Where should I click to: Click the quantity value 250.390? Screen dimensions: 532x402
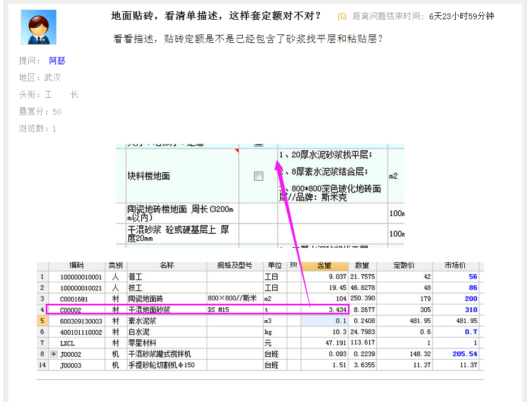click(363, 299)
